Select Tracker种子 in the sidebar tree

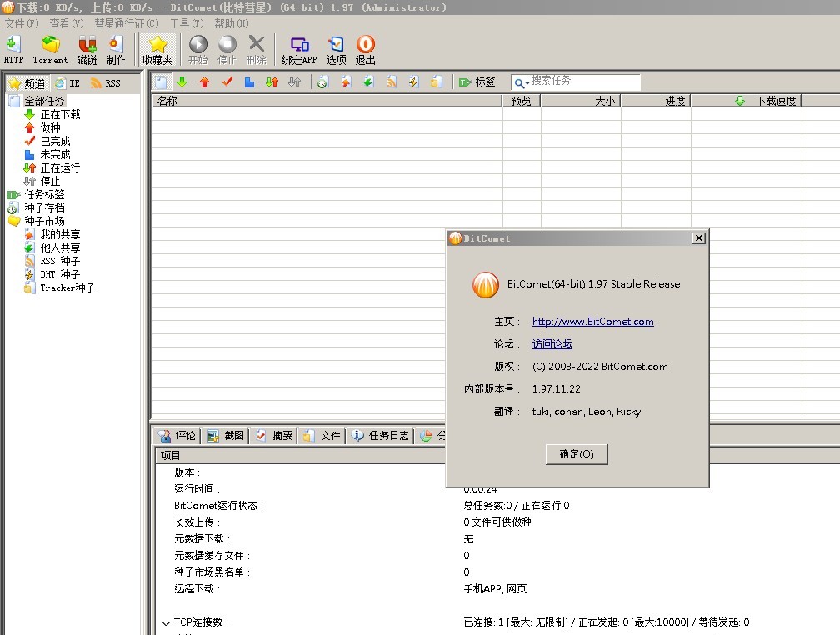(x=67, y=287)
